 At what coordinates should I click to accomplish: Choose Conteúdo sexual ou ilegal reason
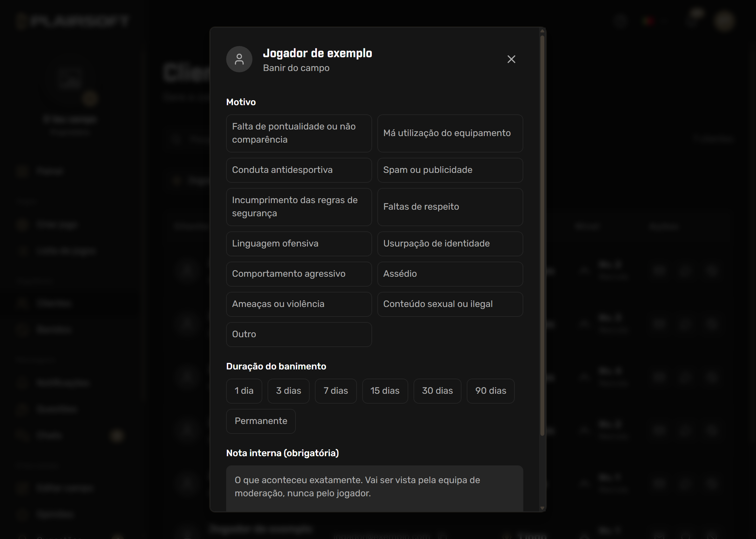pyautogui.click(x=450, y=304)
